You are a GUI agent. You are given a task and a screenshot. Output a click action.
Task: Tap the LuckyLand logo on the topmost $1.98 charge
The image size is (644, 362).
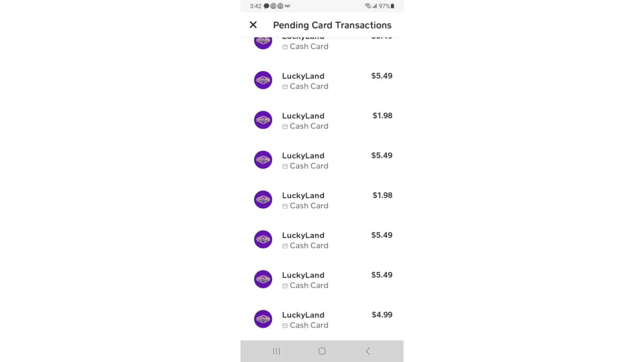pyautogui.click(x=263, y=120)
